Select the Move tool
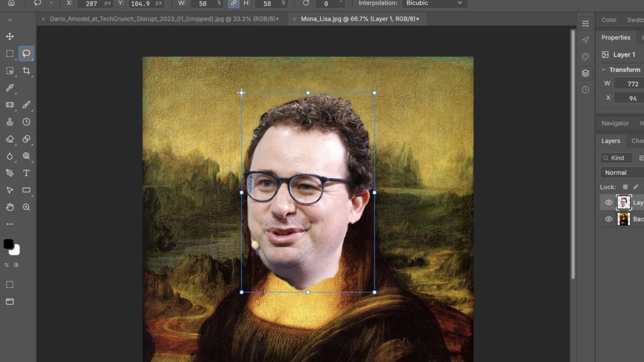Image resolution: width=644 pixels, height=362 pixels. [10, 36]
